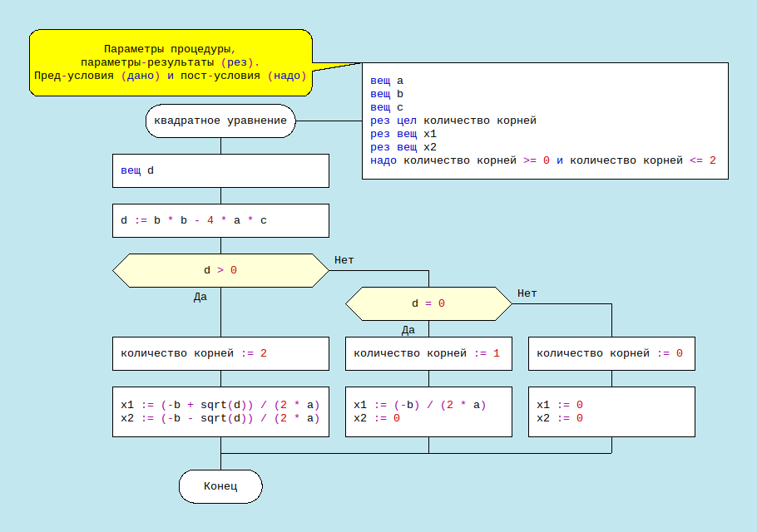The width and height of the screenshot is (757, 532).
Task: Select the 'd = 0' decision node
Action: pos(428,303)
